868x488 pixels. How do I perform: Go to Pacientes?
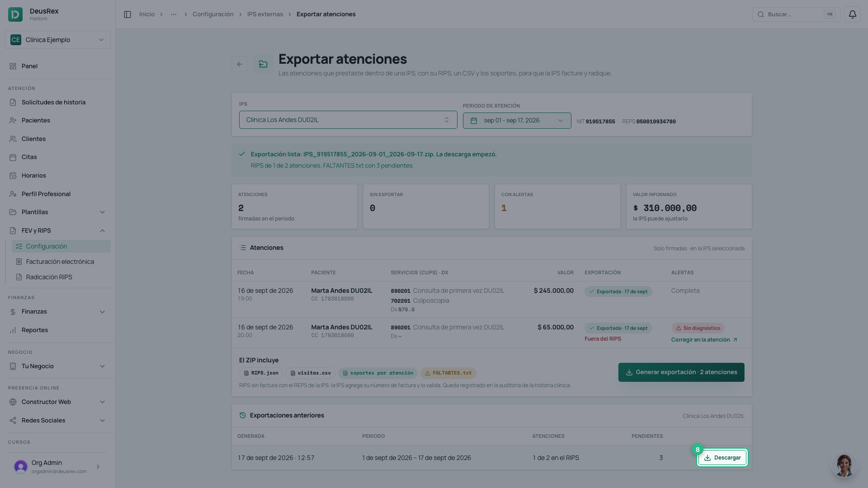(57, 120)
